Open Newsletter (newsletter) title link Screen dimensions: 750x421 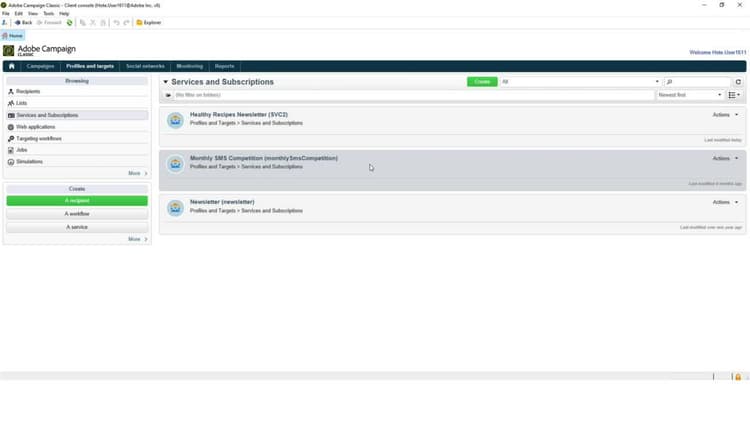[222, 202]
